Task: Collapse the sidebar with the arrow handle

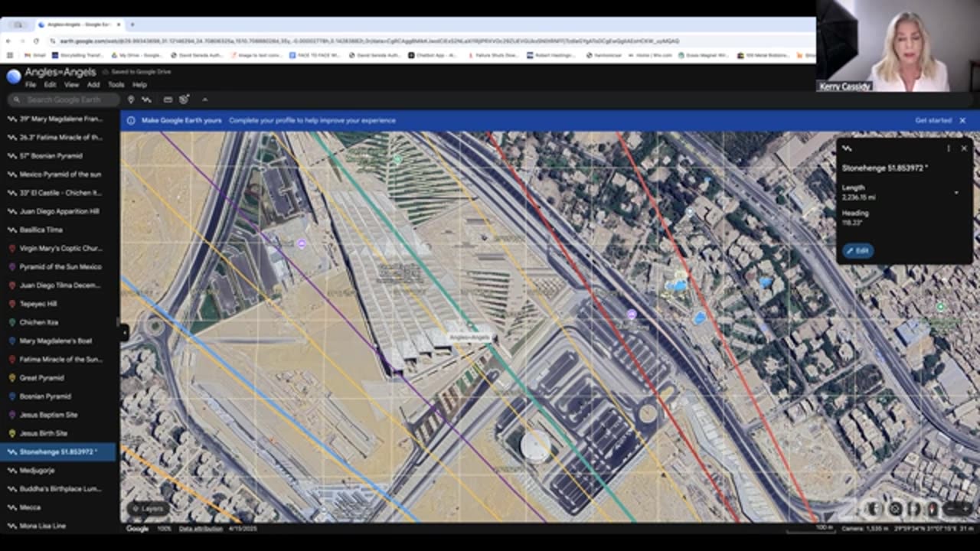Action: click(x=124, y=331)
